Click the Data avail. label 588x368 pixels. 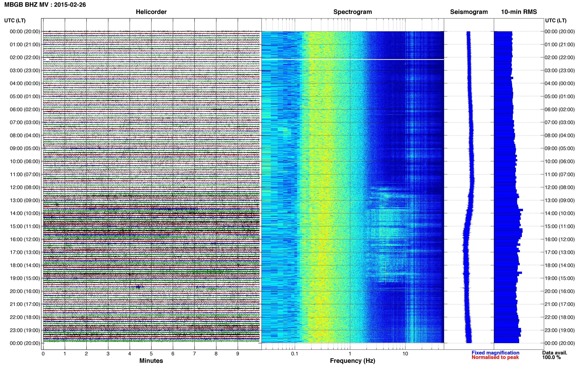(x=555, y=353)
